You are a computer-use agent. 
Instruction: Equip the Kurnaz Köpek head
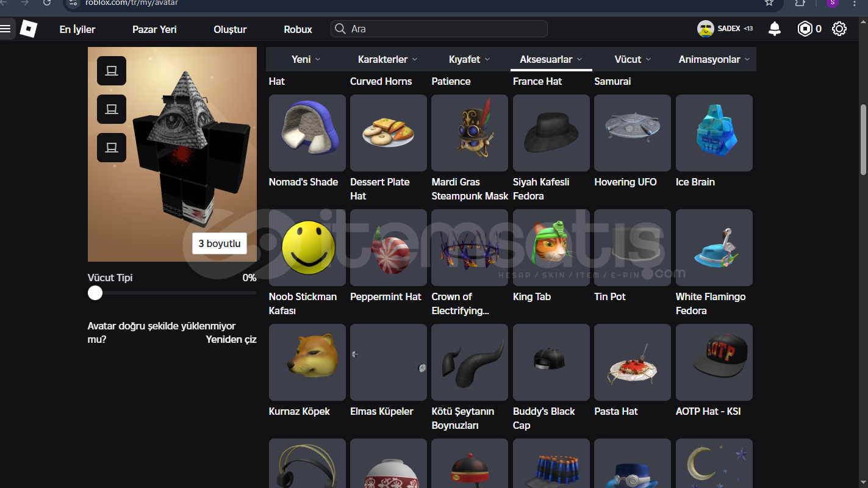[307, 362]
